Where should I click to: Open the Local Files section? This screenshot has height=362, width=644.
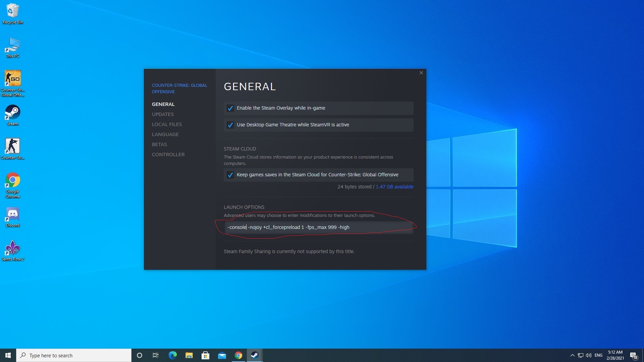(167, 124)
